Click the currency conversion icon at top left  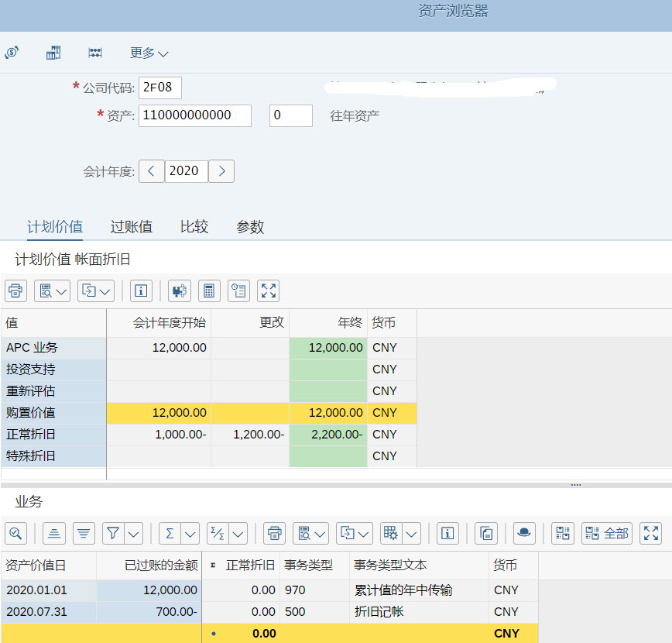[x=12, y=52]
